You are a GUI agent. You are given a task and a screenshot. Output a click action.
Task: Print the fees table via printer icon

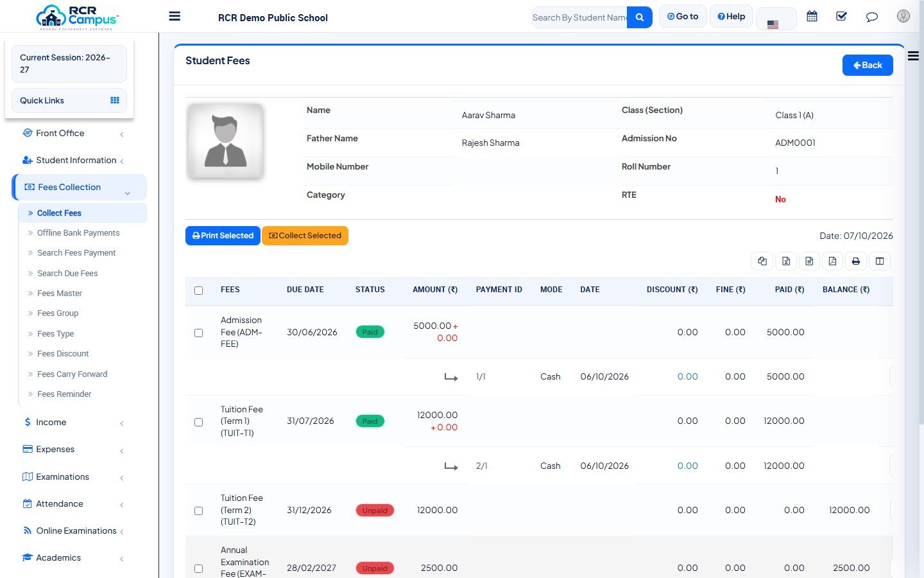(x=856, y=261)
